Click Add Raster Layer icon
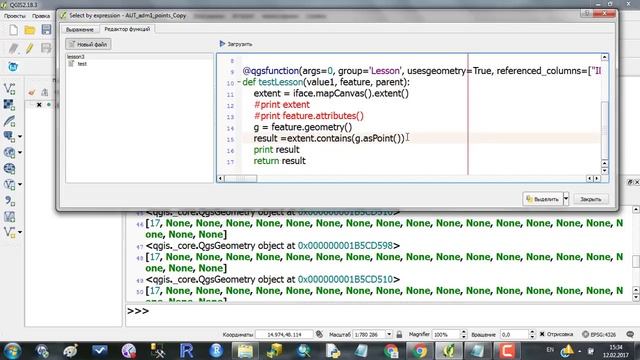This screenshot has height=360, width=640. [9, 105]
